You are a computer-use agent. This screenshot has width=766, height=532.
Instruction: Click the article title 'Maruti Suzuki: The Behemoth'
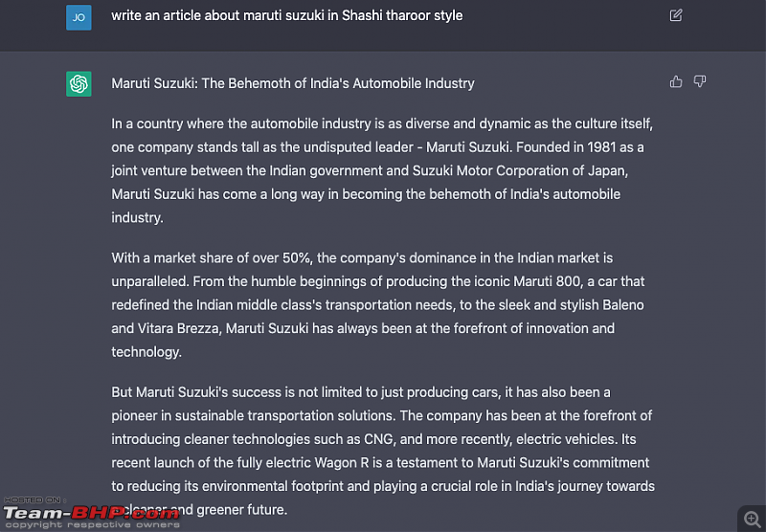tap(293, 83)
